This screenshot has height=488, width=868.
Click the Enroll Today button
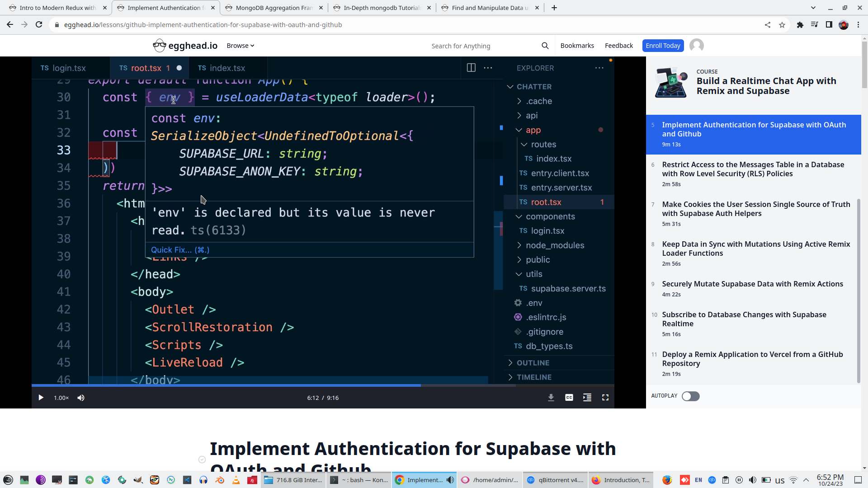[x=662, y=46]
